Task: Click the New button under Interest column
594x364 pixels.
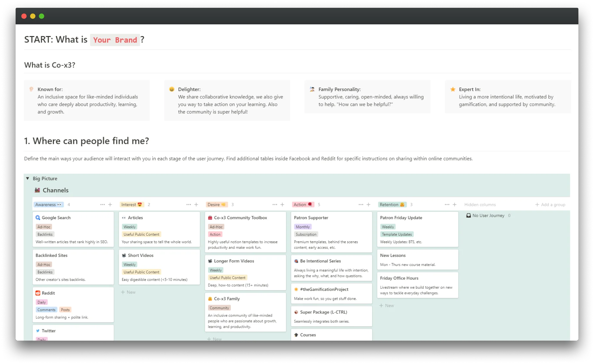Action: pos(128,292)
